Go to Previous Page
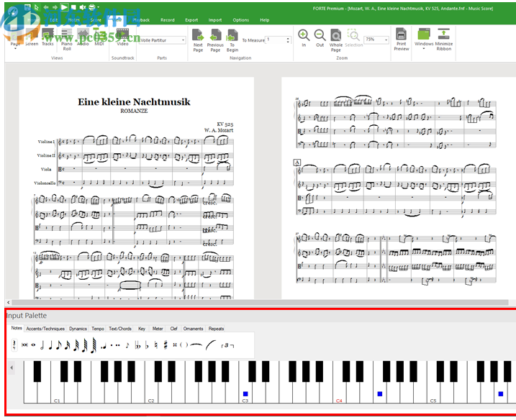 click(215, 40)
